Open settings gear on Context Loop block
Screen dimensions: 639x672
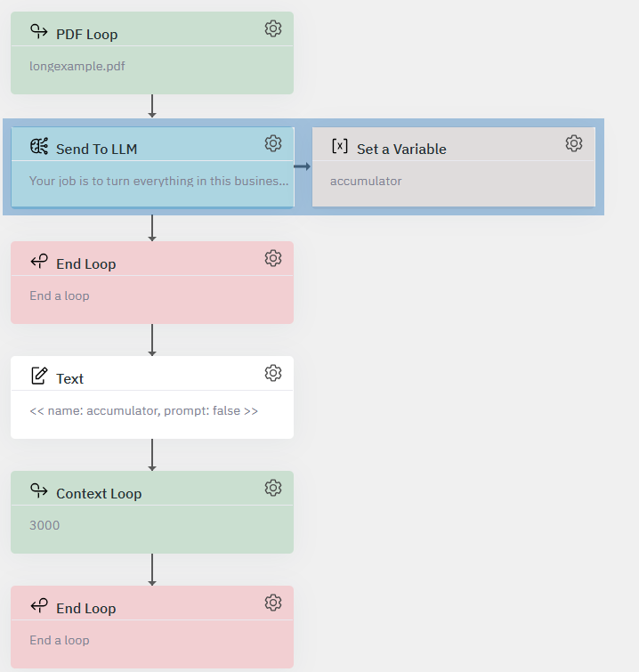click(x=273, y=488)
